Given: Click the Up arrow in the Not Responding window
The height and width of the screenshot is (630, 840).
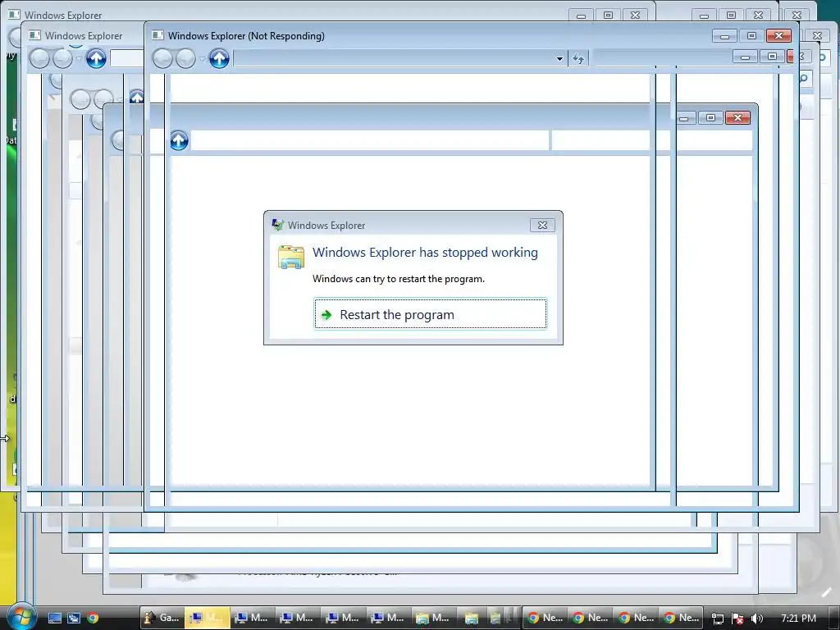Looking at the screenshot, I should click(219, 58).
